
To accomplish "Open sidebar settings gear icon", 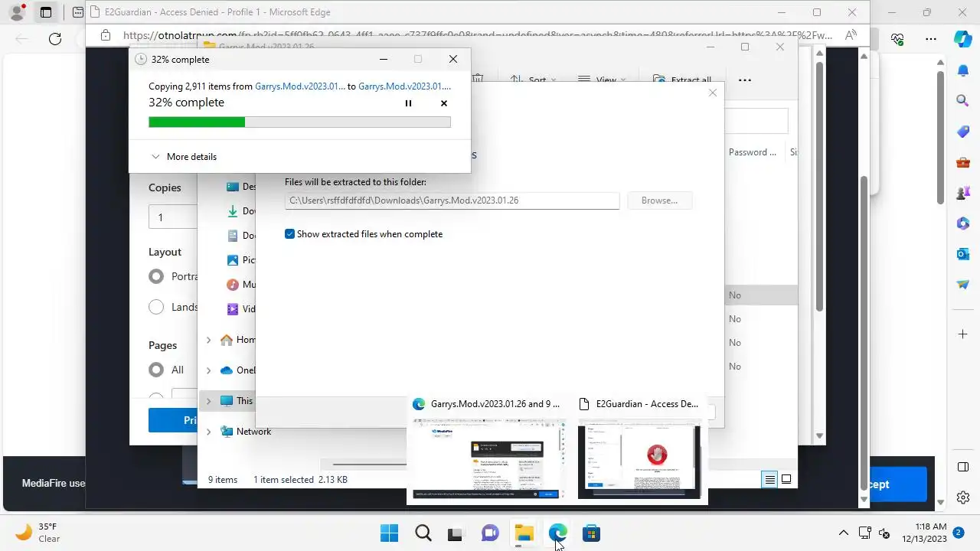I will click(963, 497).
